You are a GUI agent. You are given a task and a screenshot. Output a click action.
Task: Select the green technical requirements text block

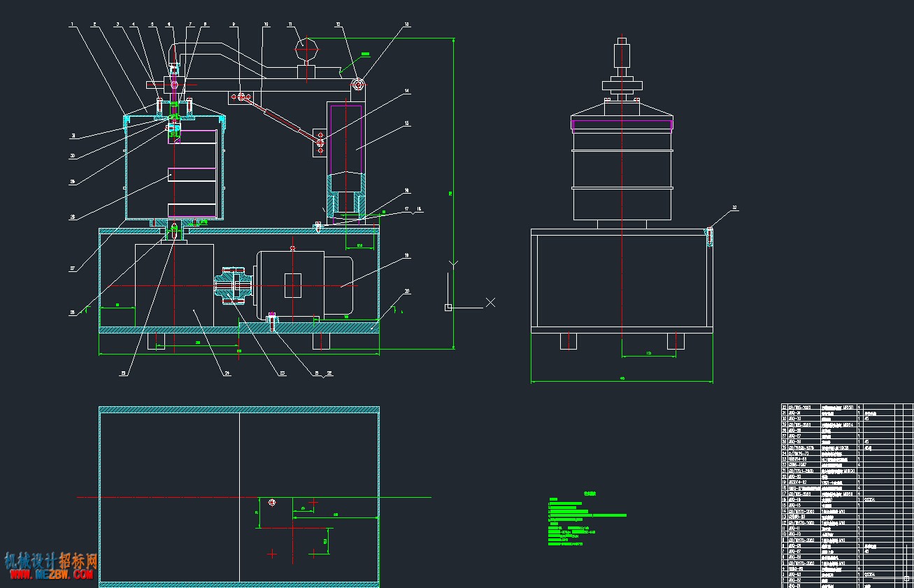tap(586, 521)
